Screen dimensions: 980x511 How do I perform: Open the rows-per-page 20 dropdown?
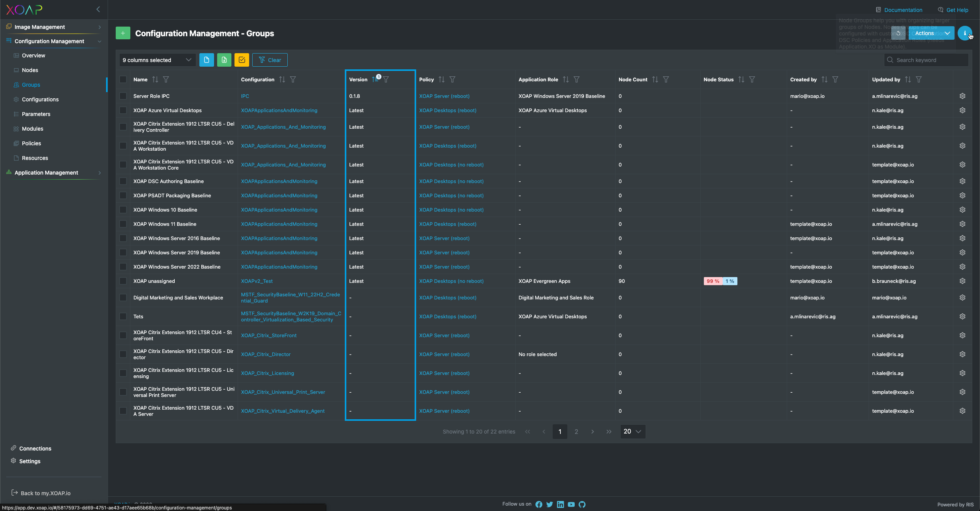click(x=633, y=431)
